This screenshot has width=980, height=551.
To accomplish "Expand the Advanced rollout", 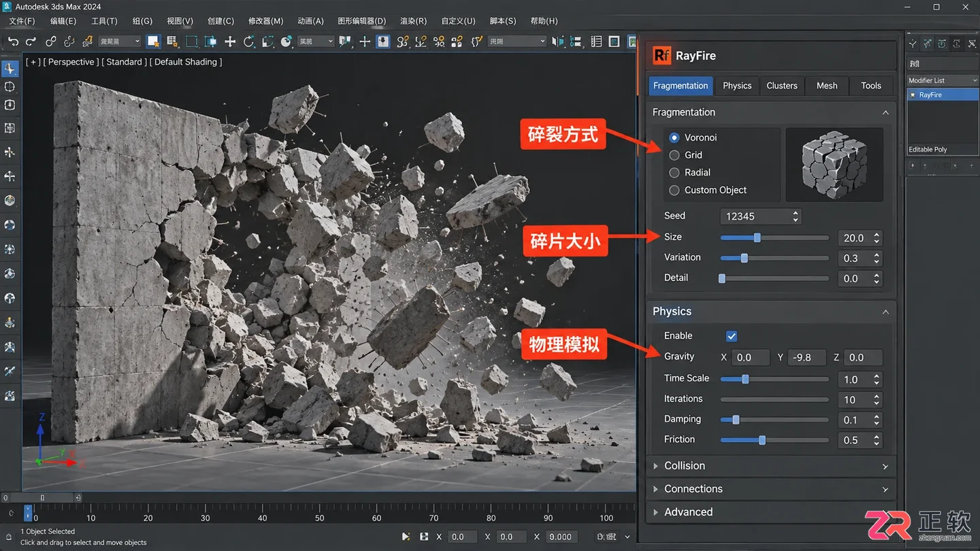I will click(770, 512).
